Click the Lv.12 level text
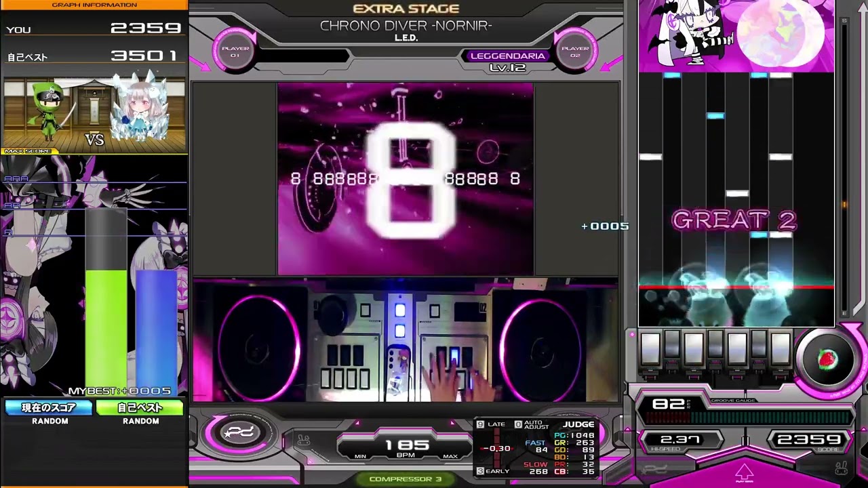The height and width of the screenshot is (488, 868). click(508, 68)
